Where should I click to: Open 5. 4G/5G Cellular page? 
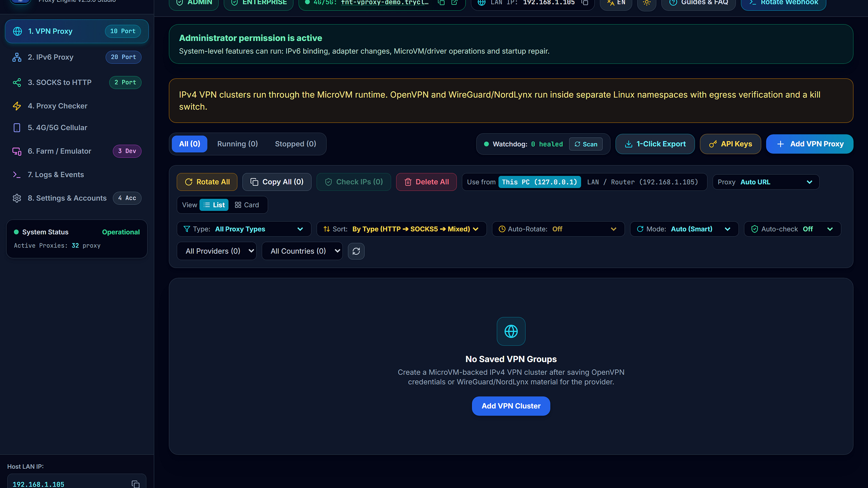coord(77,127)
